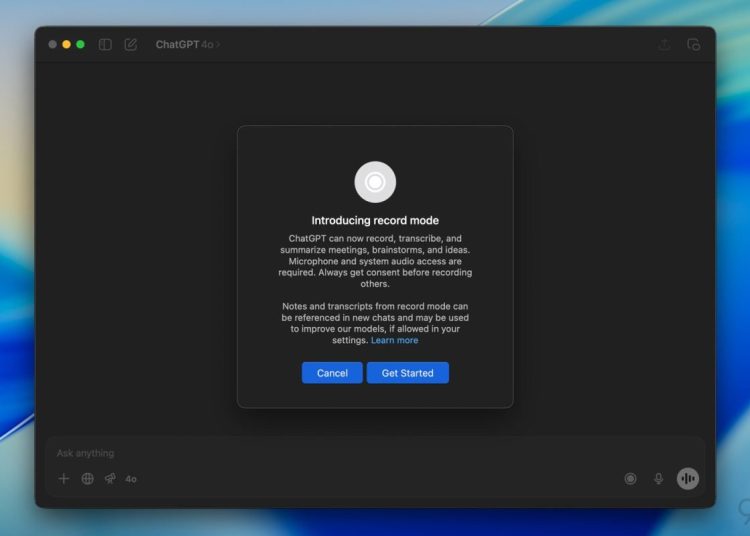750x536 pixels.
Task: Click the top-right temporary chat icon
Action: point(693,44)
